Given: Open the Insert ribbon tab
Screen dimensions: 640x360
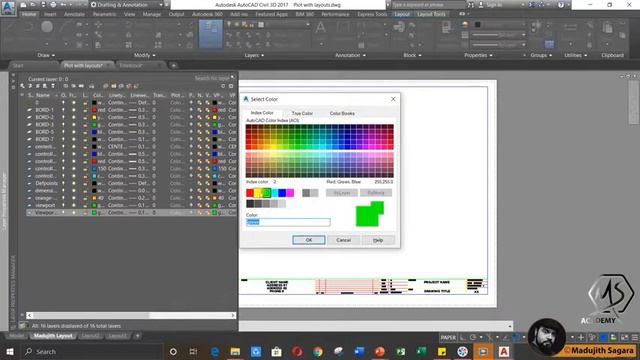Looking at the screenshot, I should pyautogui.click(x=50, y=14).
